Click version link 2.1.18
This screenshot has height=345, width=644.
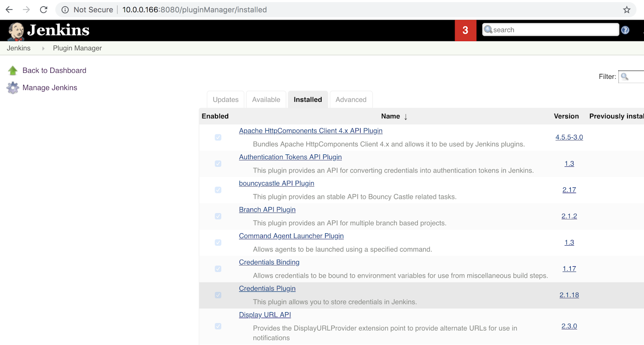point(569,295)
